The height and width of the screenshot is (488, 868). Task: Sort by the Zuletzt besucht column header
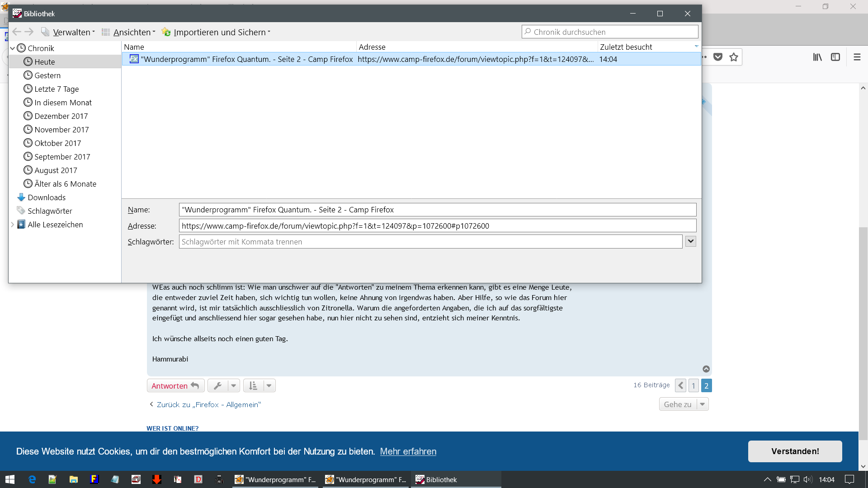626,47
